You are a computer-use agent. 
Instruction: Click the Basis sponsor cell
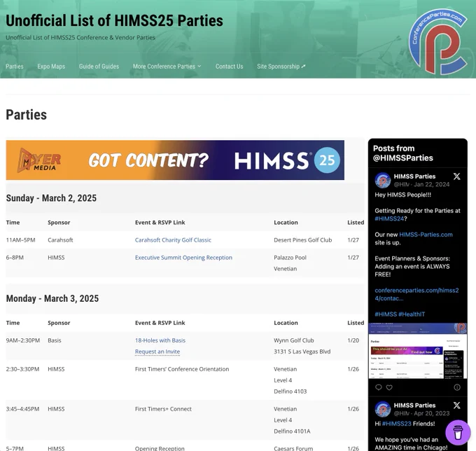click(x=55, y=340)
